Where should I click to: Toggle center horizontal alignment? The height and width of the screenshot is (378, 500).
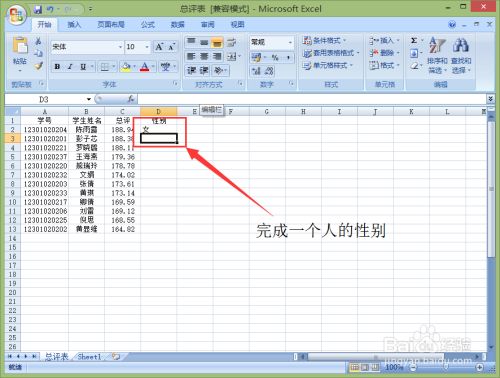click(204, 56)
